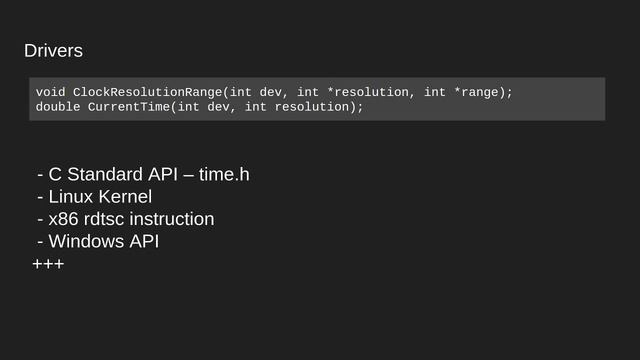Select the Linux Kernel bullet
640x360 pixels.
pos(94,197)
